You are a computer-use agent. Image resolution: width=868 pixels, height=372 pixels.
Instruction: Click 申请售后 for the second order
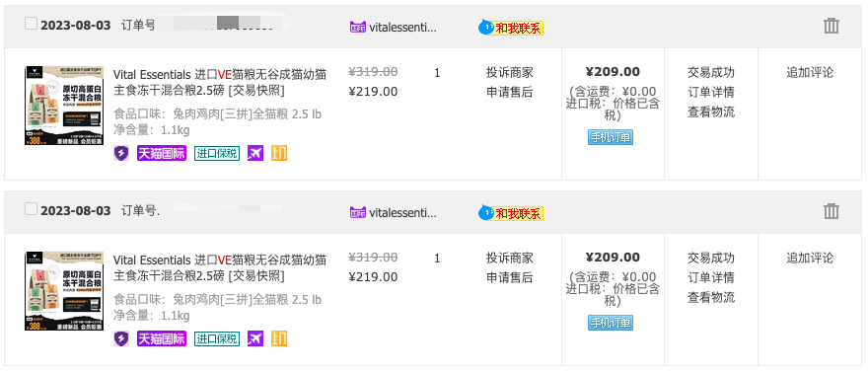coord(509,277)
